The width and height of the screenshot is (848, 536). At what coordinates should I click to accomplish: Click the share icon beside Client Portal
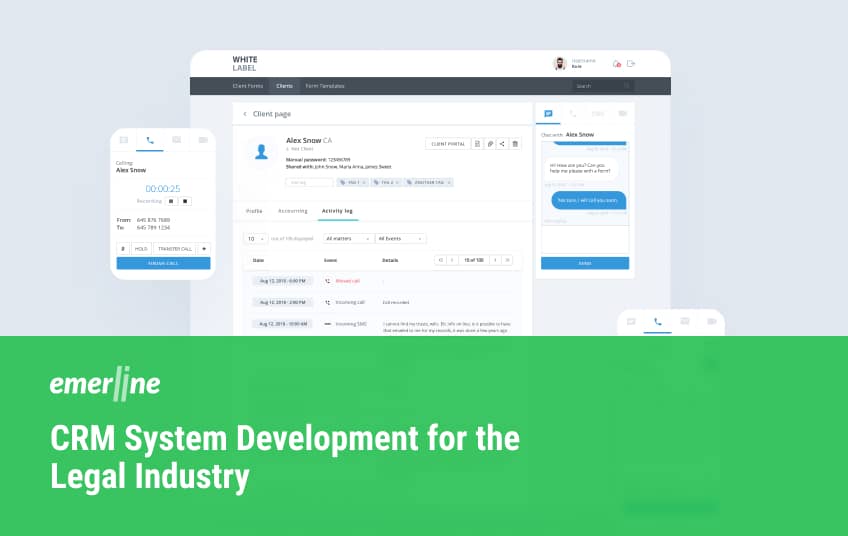[503, 144]
